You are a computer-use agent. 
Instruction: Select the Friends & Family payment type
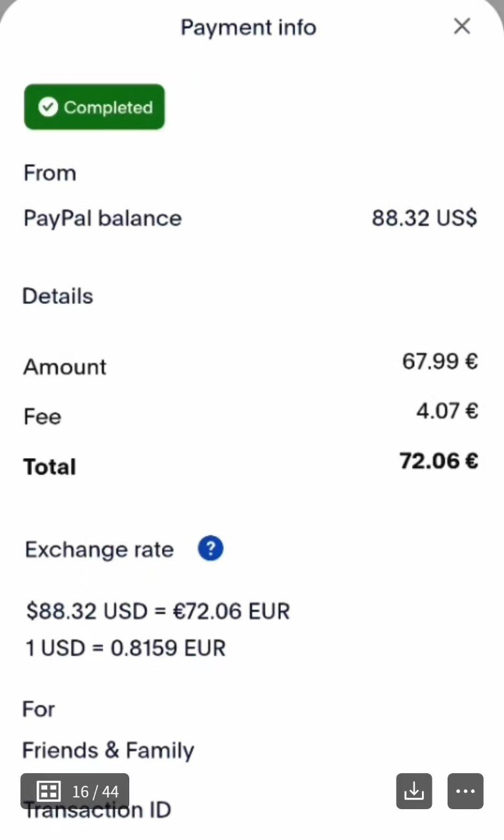pos(108,751)
